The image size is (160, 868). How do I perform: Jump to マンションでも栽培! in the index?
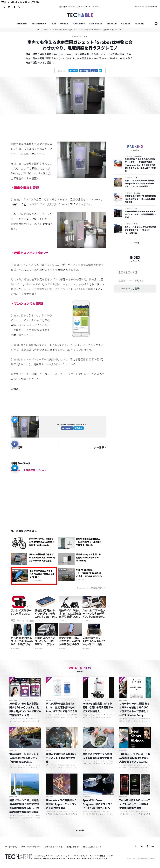point(129,288)
